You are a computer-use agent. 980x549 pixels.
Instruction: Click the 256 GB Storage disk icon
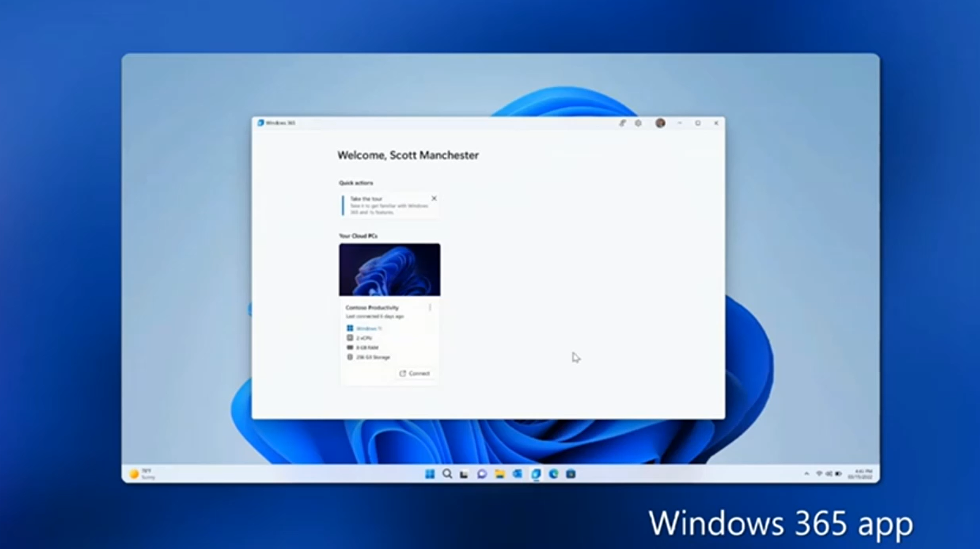[350, 357]
